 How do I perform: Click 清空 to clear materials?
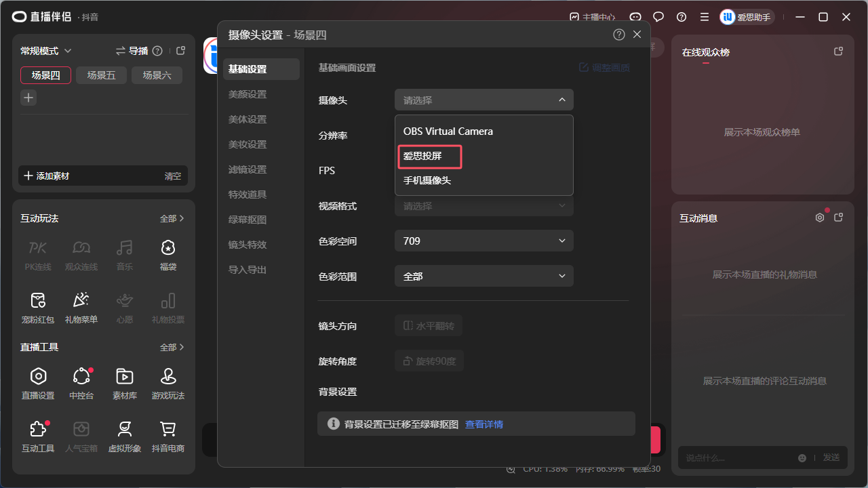[x=173, y=176]
